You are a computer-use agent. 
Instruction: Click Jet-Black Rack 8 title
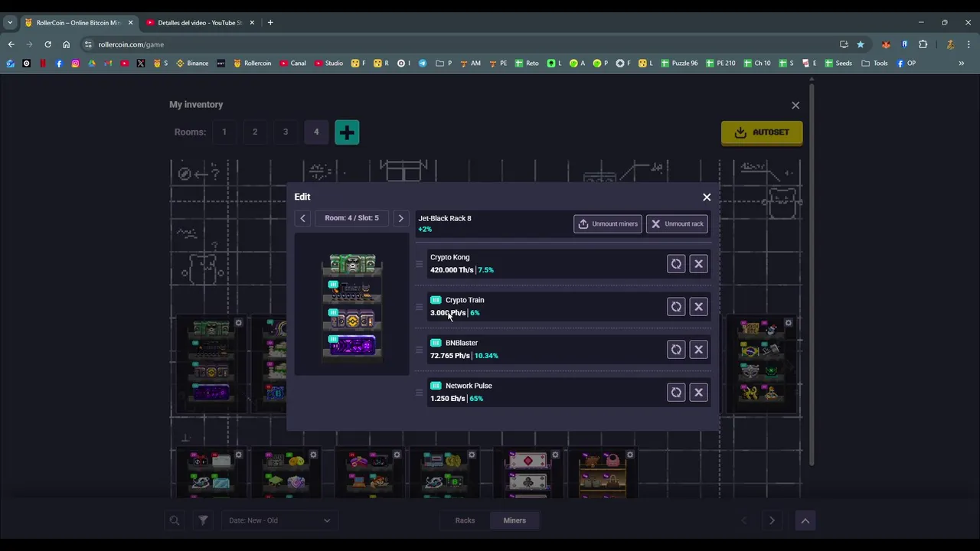tap(445, 218)
